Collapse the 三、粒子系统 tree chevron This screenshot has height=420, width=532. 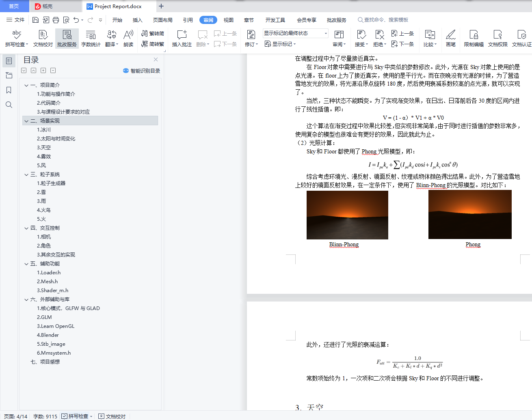point(26,174)
